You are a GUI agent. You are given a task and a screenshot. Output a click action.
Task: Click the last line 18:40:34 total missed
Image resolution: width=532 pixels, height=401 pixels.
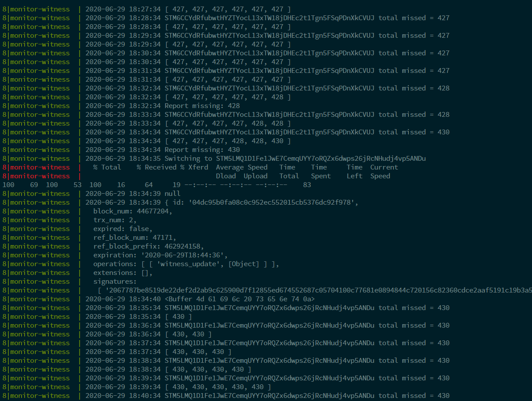pyautogui.click(x=267, y=396)
